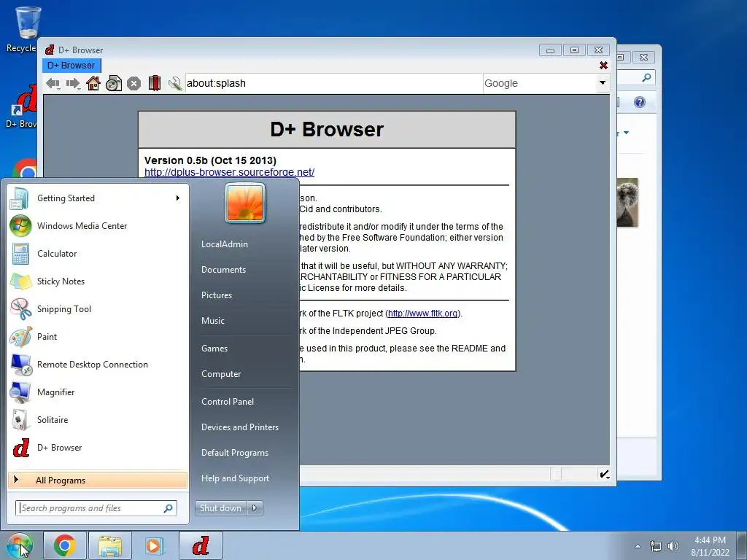The height and width of the screenshot is (560, 747).
Task: Open Chrome from the taskbar
Action: pyautogui.click(x=65, y=545)
